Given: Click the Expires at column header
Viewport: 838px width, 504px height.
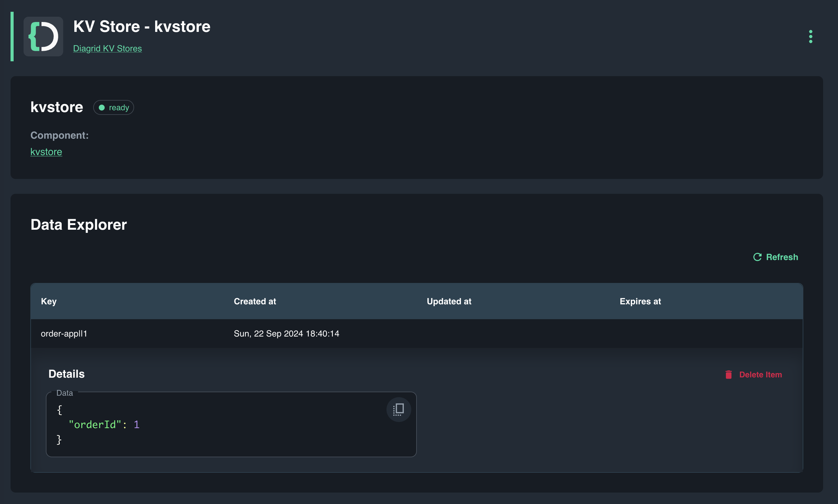Looking at the screenshot, I should [640, 301].
